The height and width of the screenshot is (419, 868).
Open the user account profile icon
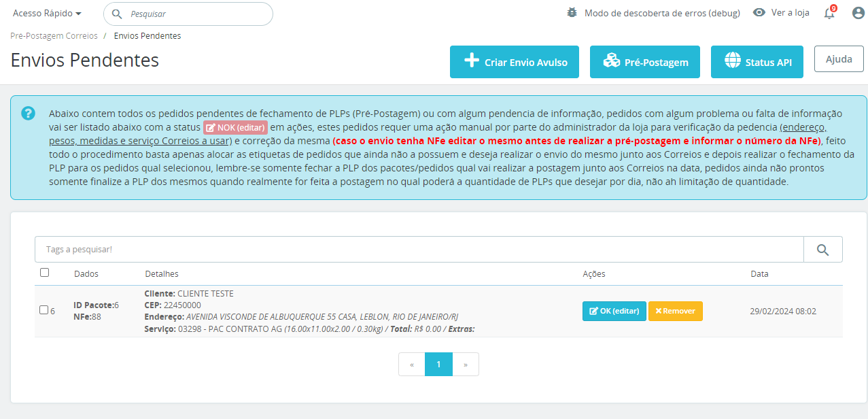click(858, 13)
